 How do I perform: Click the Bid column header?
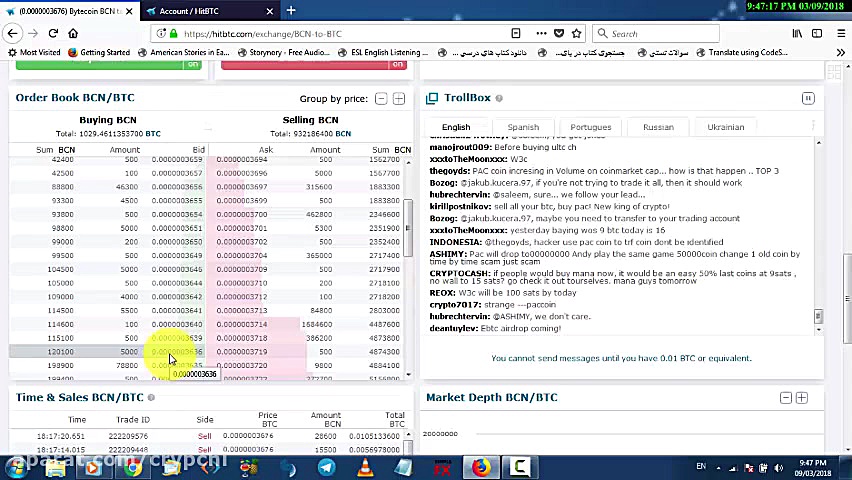coord(198,149)
